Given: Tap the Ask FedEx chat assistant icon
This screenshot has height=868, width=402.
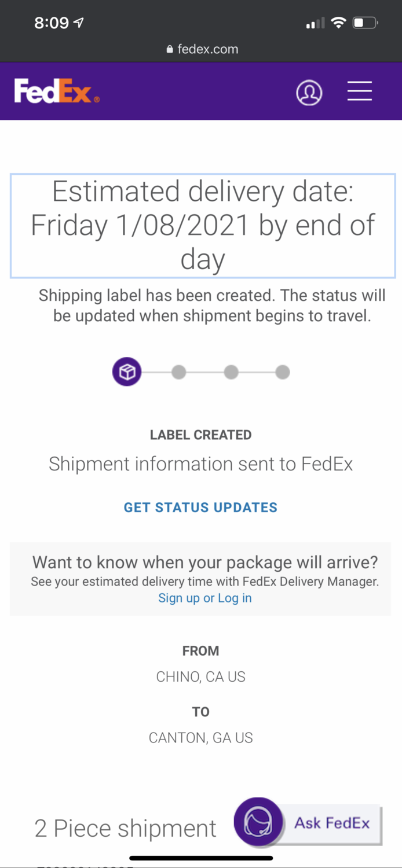Looking at the screenshot, I should click(x=258, y=822).
